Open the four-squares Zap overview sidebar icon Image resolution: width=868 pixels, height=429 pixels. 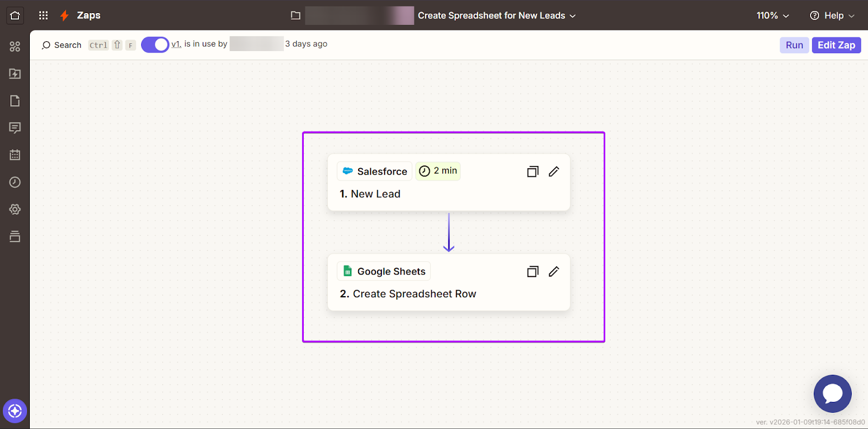tap(15, 47)
